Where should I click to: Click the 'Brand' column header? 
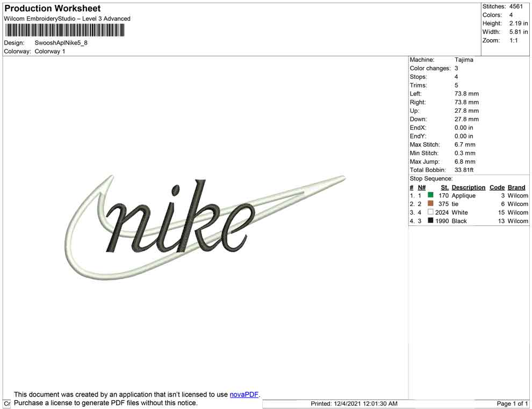pos(516,187)
